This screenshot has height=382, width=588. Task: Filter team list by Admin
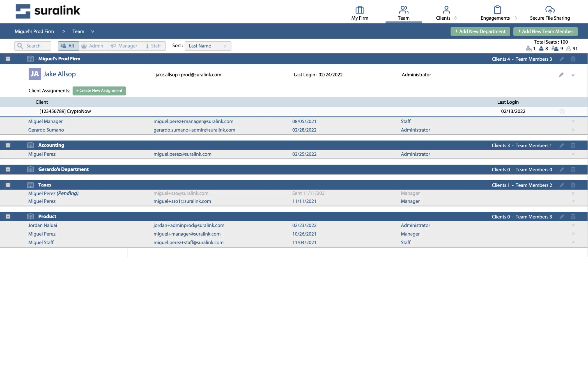[x=93, y=46]
